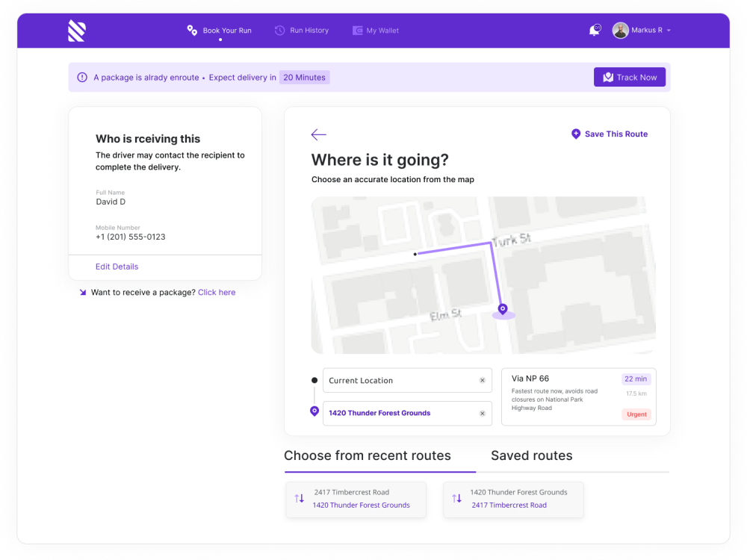Click the arrow icon beside 'Want to receive a package?'
The width and height of the screenshot is (747, 560).
coord(83,293)
